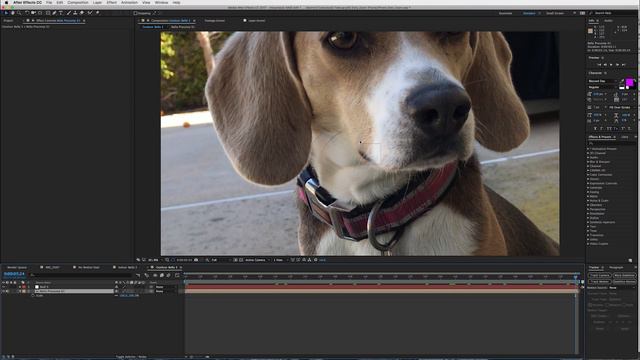Click the timeline current-time indicator
The width and height of the screenshot is (640, 360).
pyautogui.click(x=576, y=277)
